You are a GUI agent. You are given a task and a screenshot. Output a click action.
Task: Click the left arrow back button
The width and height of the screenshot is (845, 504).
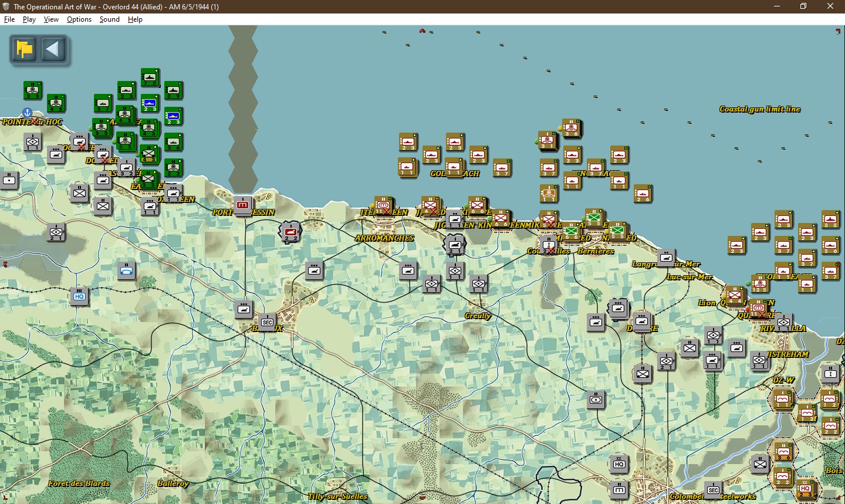point(53,49)
